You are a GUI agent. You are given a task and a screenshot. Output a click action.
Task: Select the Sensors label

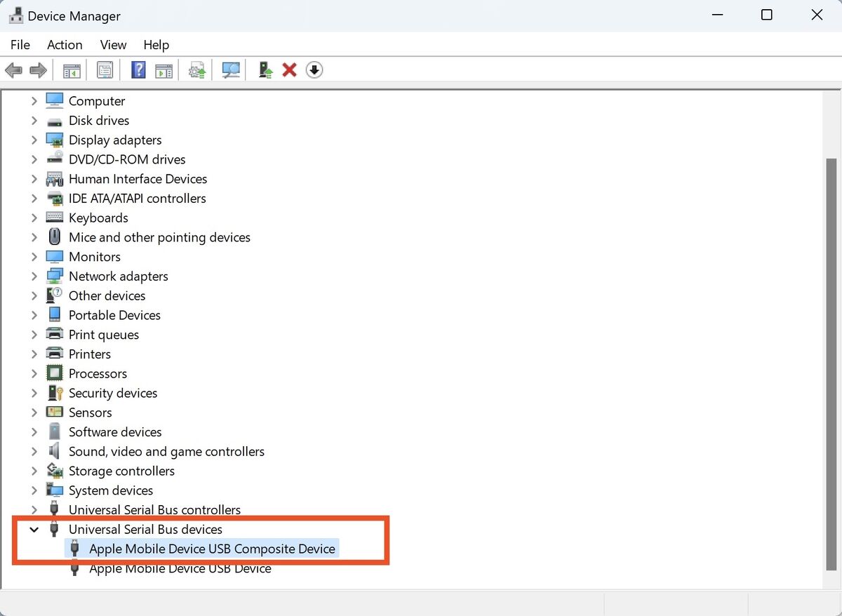(90, 413)
